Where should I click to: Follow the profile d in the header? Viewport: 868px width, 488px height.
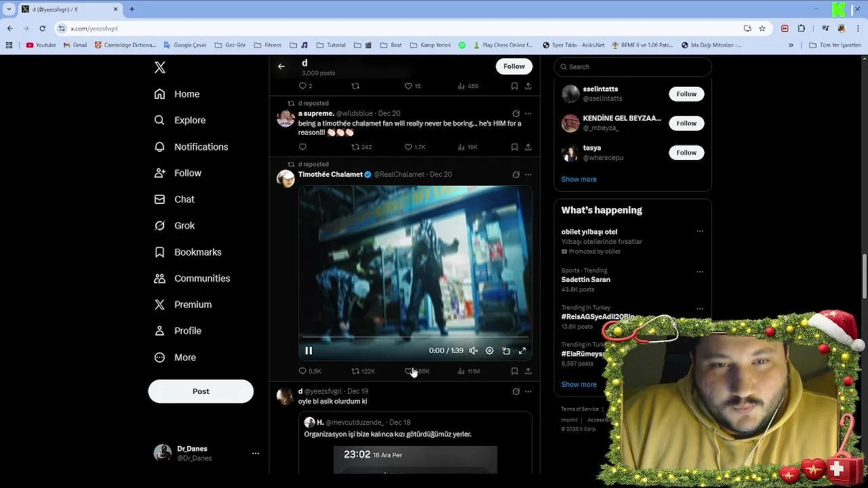[514, 66]
